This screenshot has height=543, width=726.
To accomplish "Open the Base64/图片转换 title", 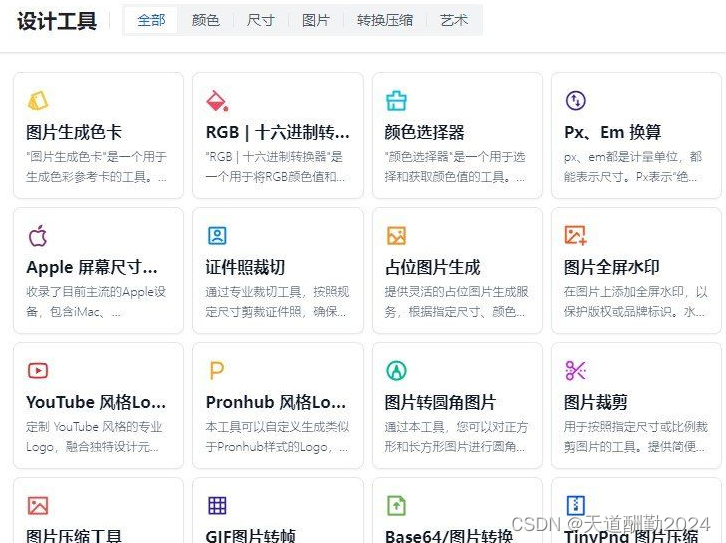I will tap(449, 536).
